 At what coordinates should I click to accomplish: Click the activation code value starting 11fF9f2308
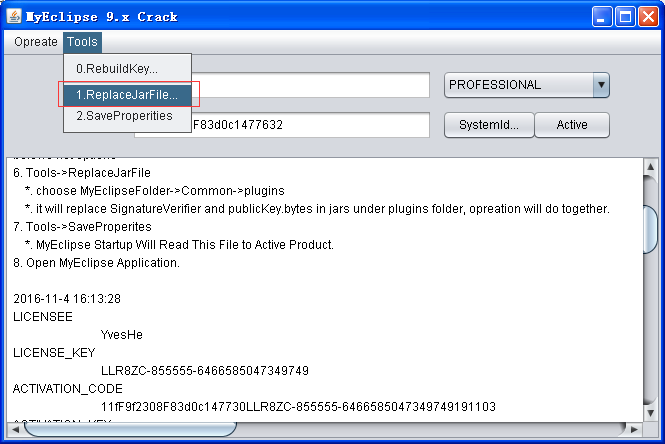(298, 407)
